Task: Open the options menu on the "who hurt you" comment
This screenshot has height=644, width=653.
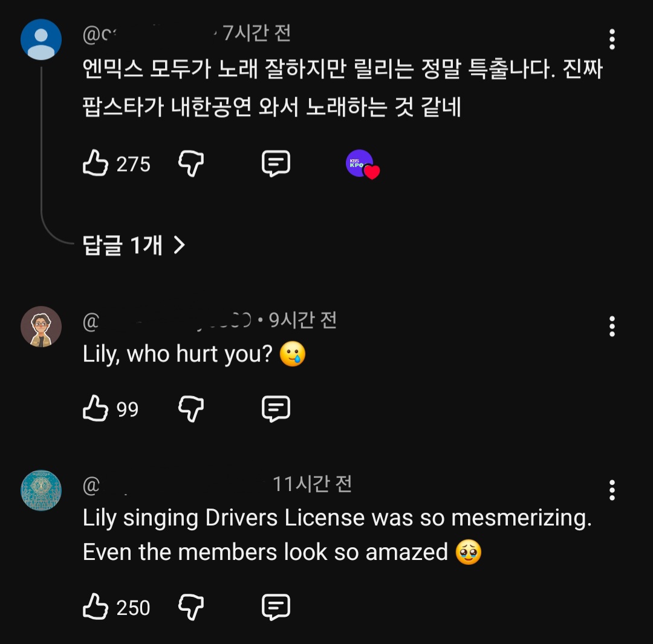Action: tap(612, 327)
